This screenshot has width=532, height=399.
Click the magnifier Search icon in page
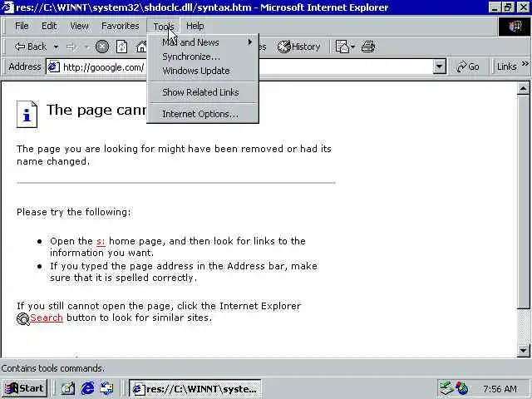pos(23,319)
